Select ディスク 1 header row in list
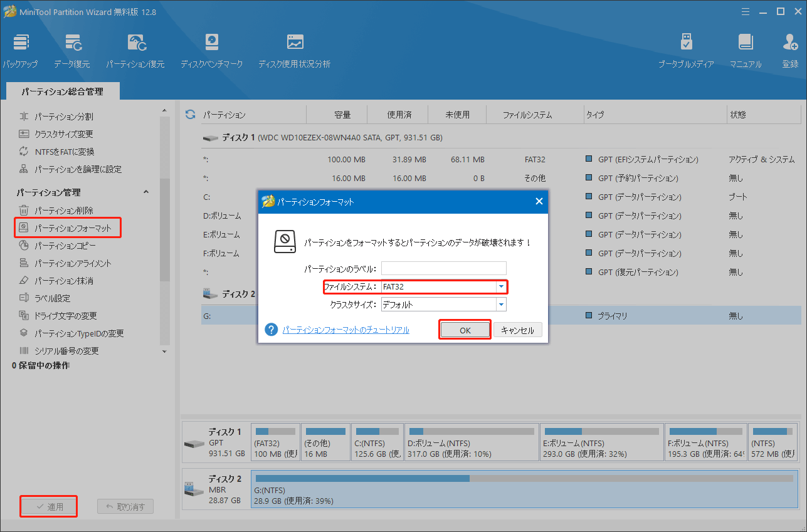This screenshot has height=532, width=807. coord(500,137)
